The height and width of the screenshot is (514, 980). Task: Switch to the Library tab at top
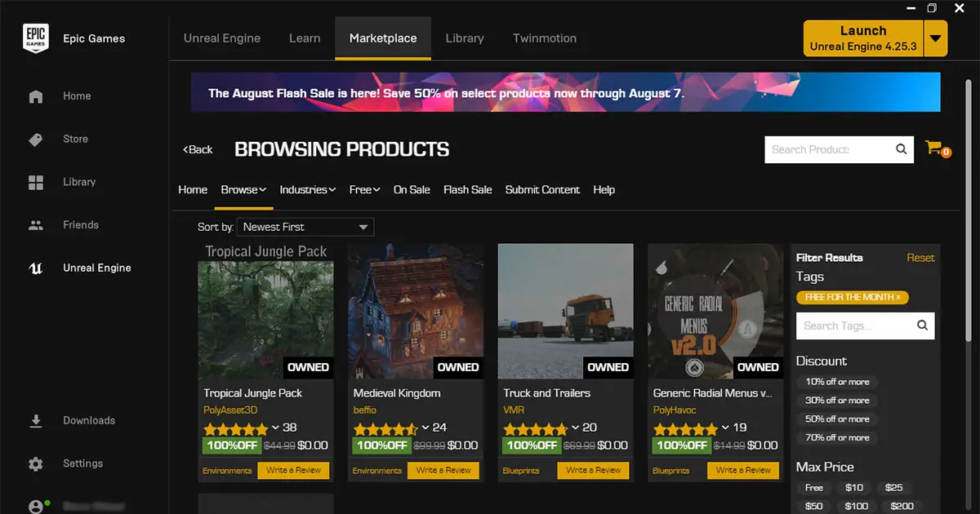tap(465, 38)
